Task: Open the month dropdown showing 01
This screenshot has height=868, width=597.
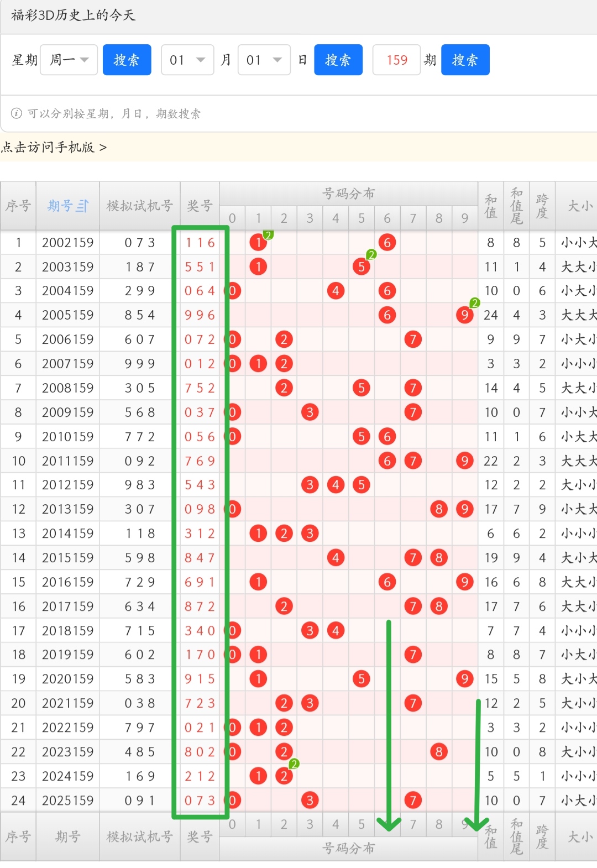Action: (x=187, y=60)
